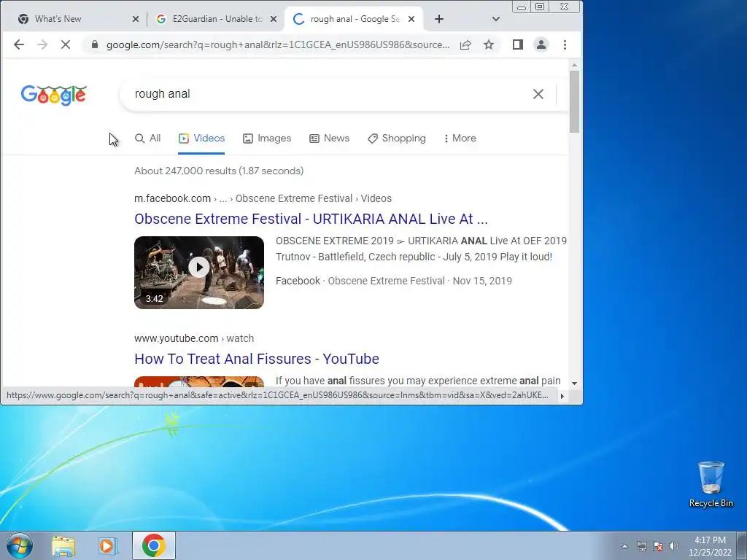Switch to Shopping results
The height and width of the screenshot is (560, 747).
396,138
